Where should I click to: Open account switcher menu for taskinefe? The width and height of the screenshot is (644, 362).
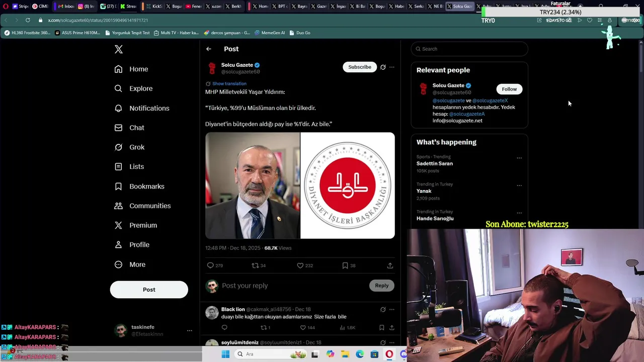[190, 331]
